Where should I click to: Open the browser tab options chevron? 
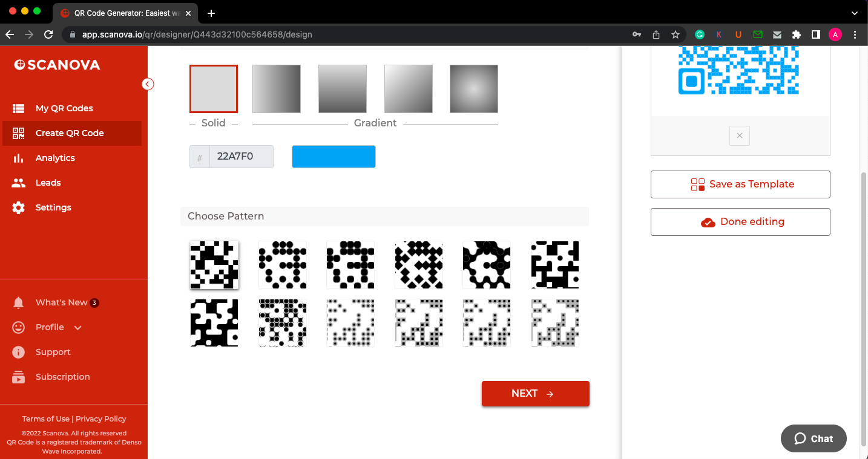coord(853,13)
